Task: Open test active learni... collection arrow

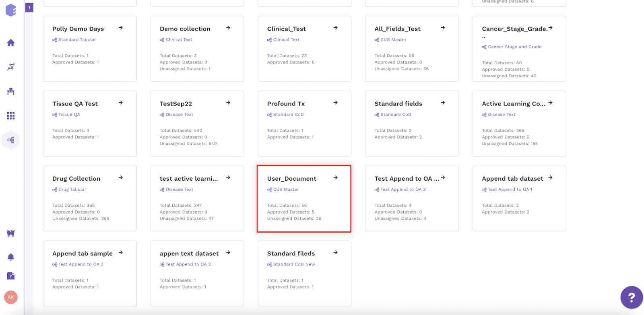Action: click(228, 177)
